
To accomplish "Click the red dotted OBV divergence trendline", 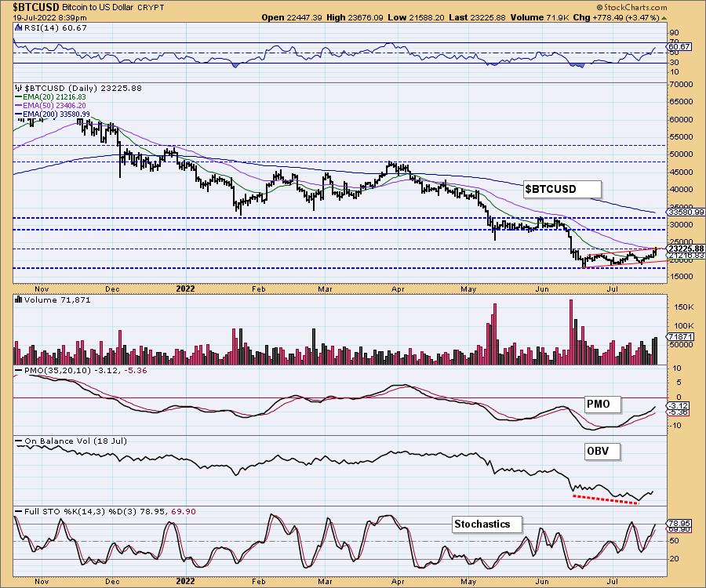I will (605, 500).
